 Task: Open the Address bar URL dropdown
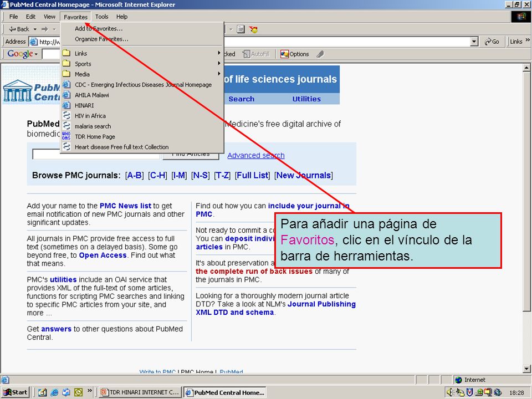click(474, 42)
